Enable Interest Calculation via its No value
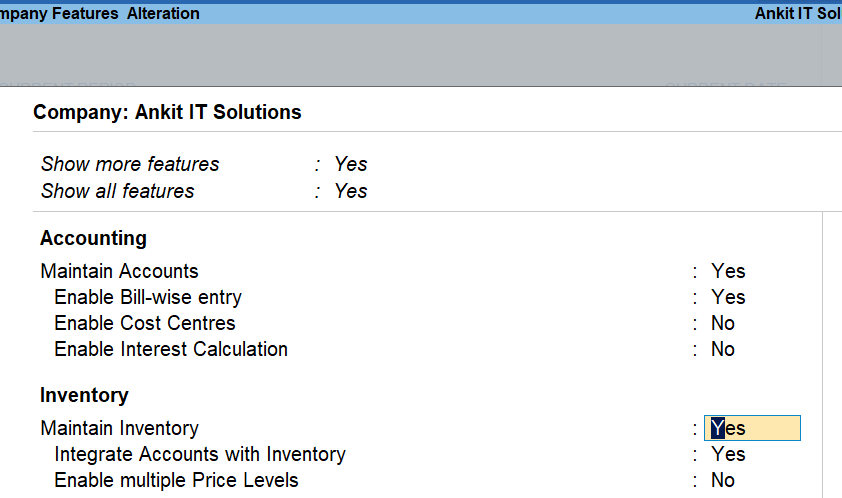Screen dimensions: 842x498 pyautogui.click(x=723, y=349)
